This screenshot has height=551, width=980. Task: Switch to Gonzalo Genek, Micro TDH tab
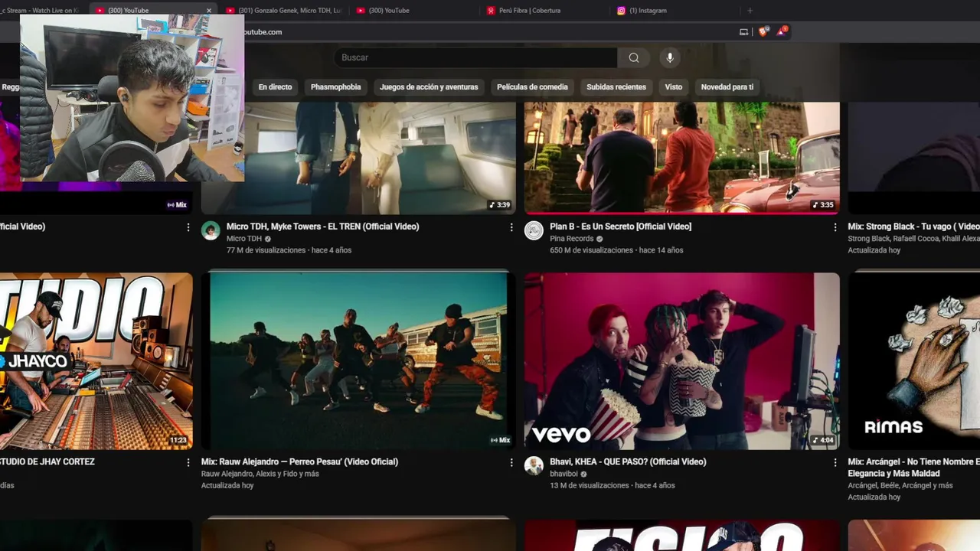(283, 10)
